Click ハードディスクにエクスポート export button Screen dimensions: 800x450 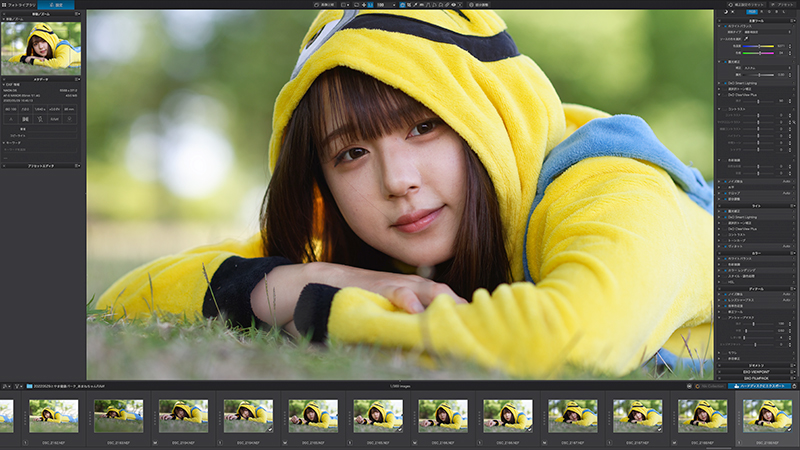coord(759,386)
